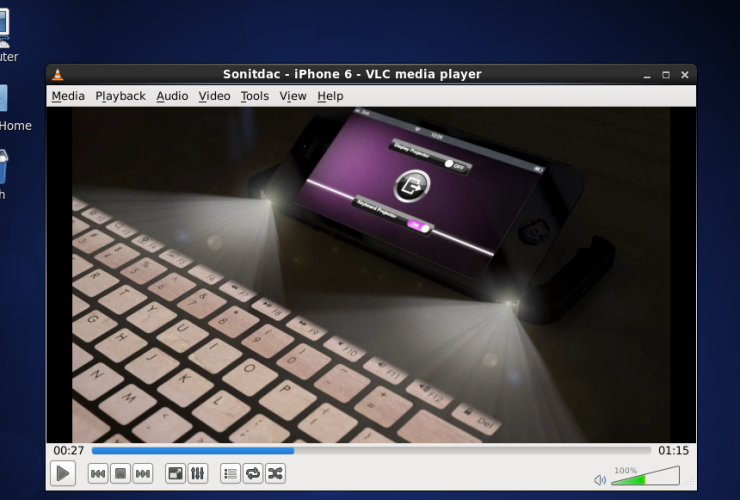740x500 pixels.
Task: Open the Playback menu
Action: click(120, 96)
